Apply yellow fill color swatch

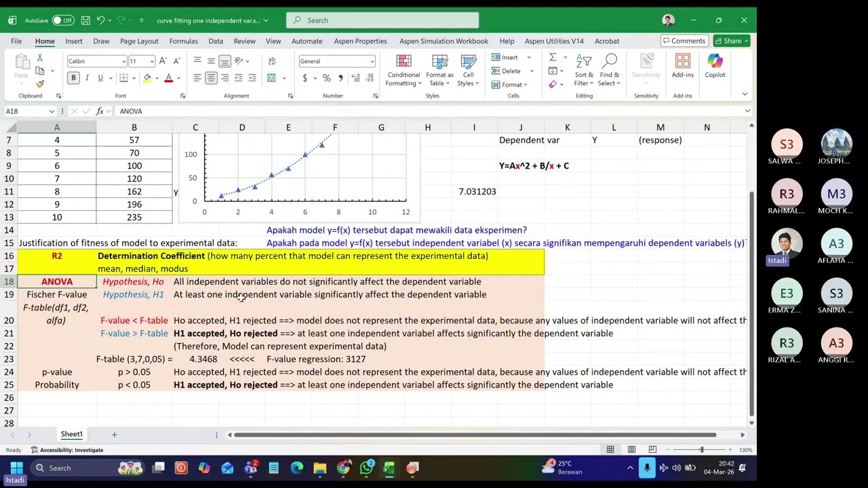pos(147,78)
